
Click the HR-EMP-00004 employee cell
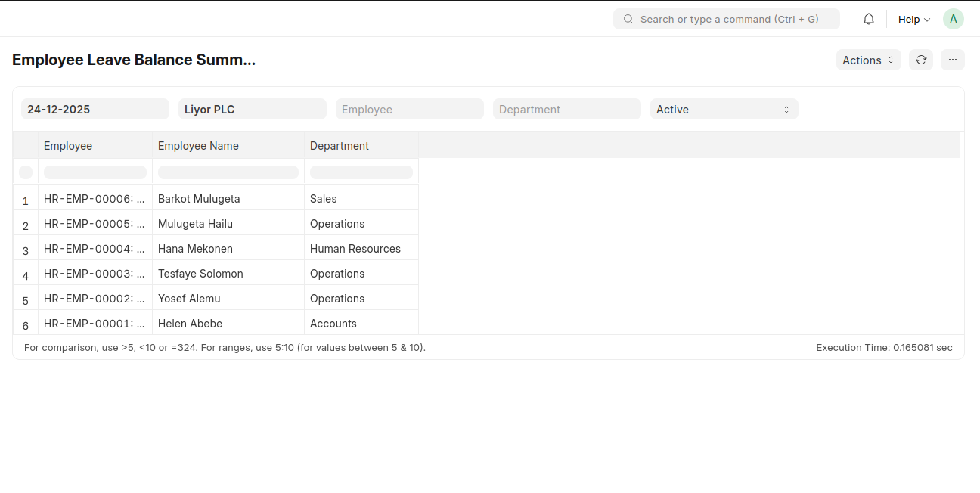(95, 248)
